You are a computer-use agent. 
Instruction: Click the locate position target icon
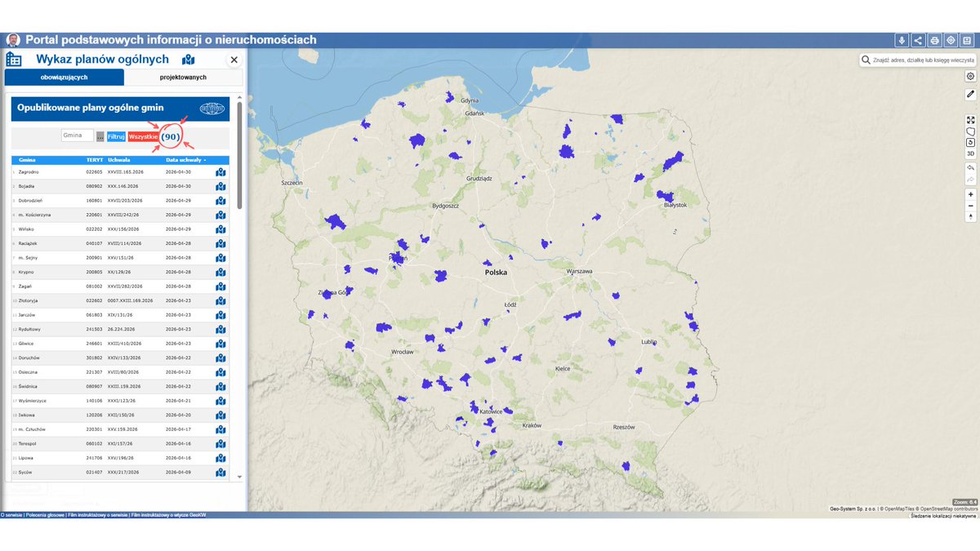coord(951,40)
